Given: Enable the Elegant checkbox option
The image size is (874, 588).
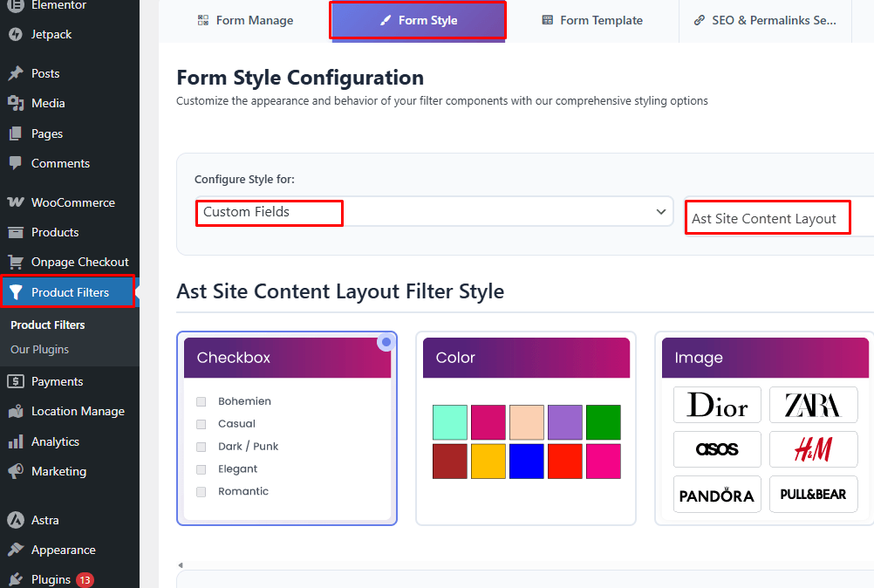Looking at the screenshot, I should pos(201,468).
